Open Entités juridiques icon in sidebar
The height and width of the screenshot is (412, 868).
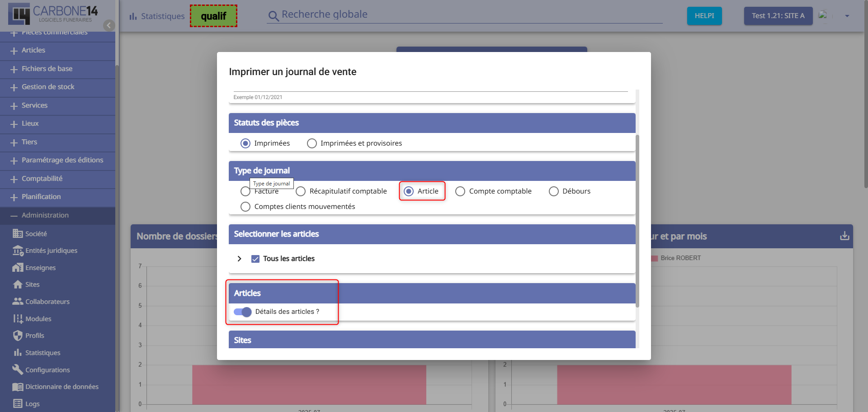coord(18,251)
